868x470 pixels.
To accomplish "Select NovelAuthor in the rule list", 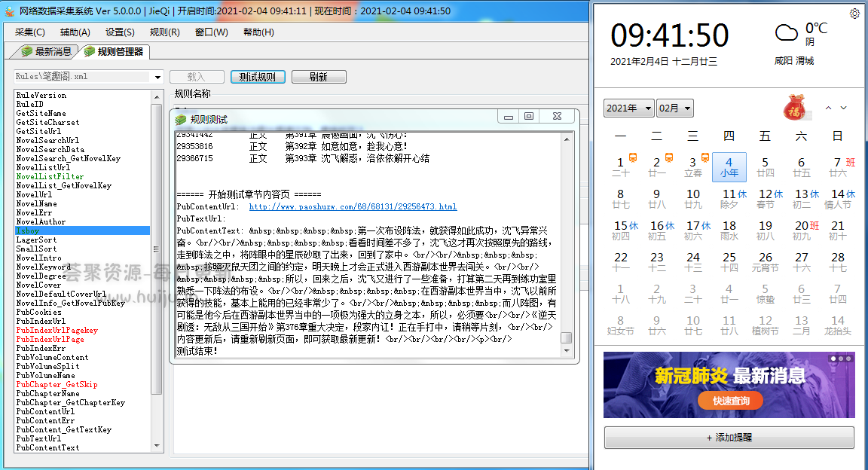I will point(41,221).
